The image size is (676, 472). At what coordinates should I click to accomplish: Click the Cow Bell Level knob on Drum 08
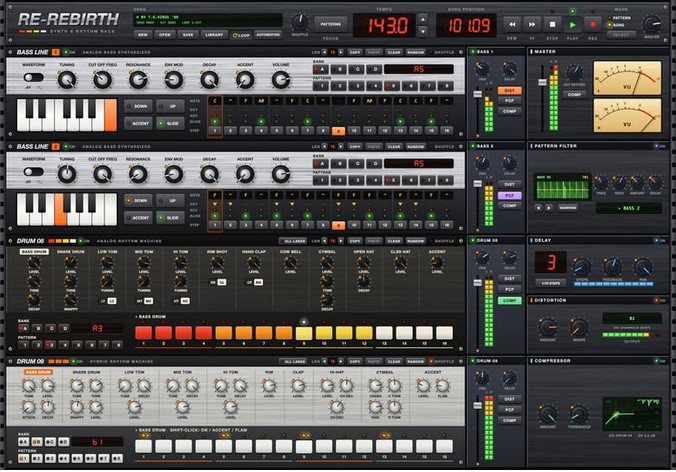pos(291,262)
